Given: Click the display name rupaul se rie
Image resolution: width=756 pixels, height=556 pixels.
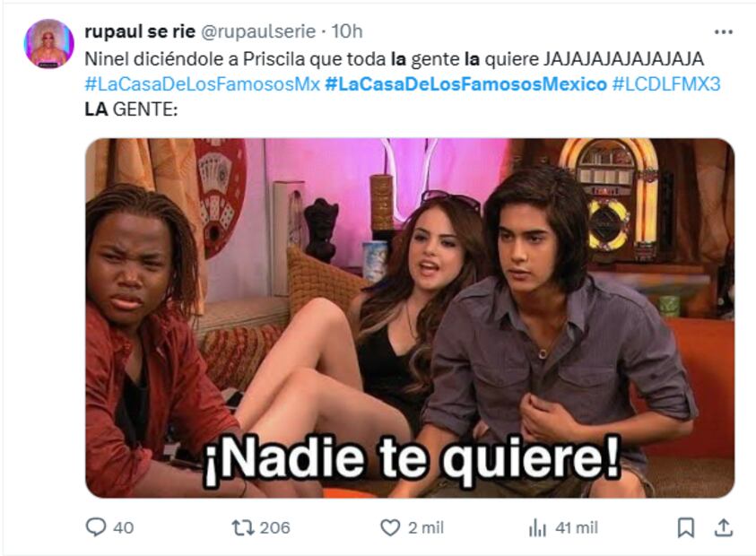Looking at the screenshot, I should (140, 31).
